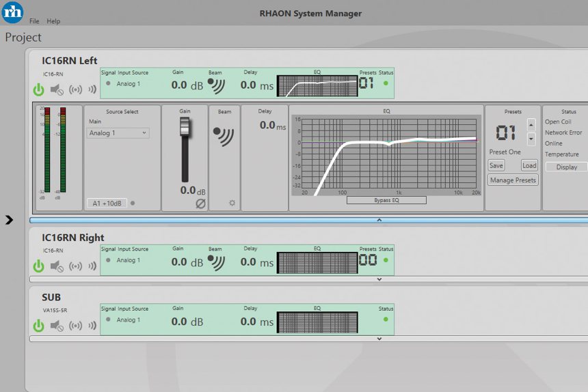588x392 pixels.
Task: Open the Help menu
Action: pyautogui.click(x=53, y=21)
